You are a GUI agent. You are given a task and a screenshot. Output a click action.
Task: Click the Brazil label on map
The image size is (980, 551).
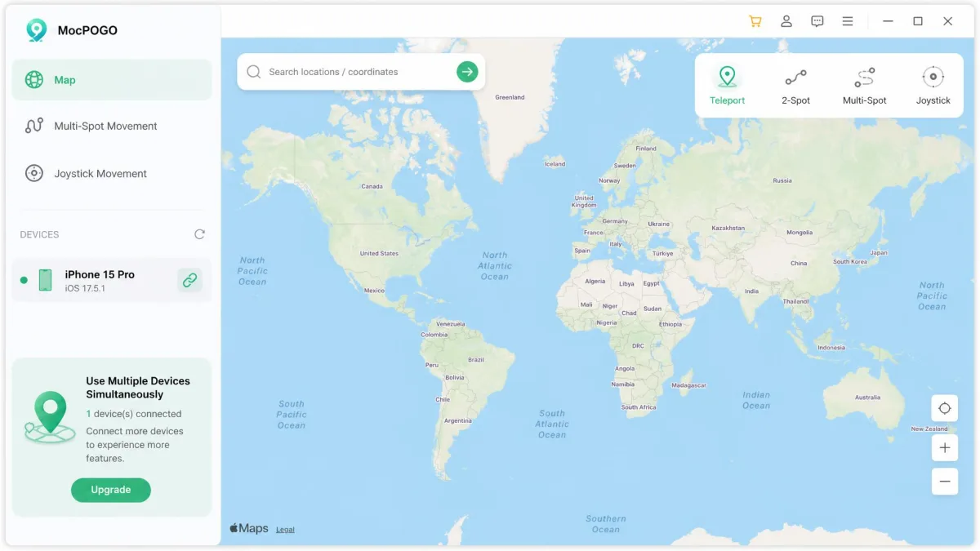click(x=476, y=359)
